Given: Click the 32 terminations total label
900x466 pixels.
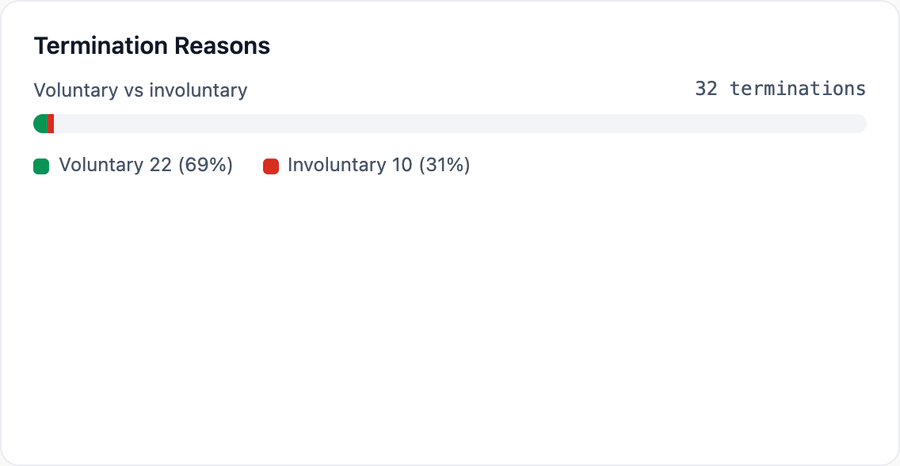Looking at the screenshot, I should click(x=780, y=89).
